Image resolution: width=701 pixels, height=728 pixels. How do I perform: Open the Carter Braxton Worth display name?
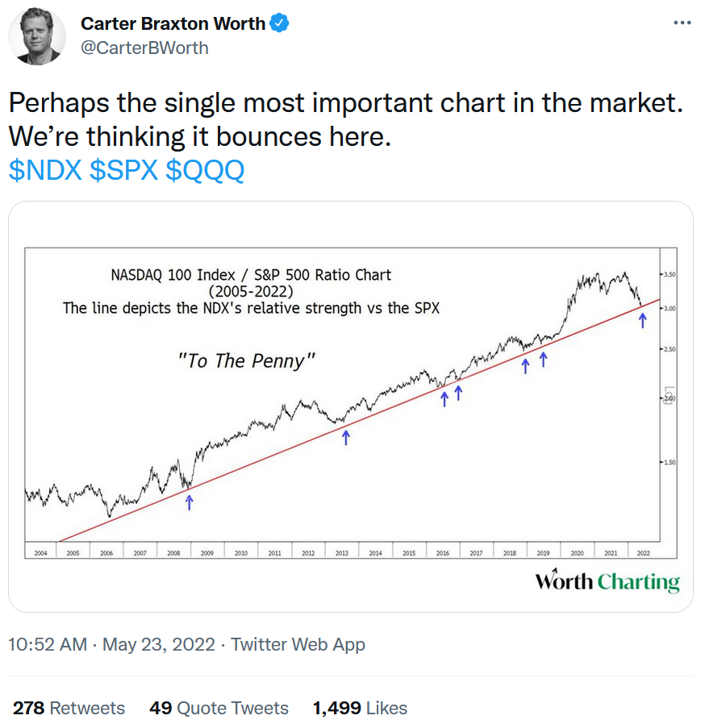[x=173, y=23]
